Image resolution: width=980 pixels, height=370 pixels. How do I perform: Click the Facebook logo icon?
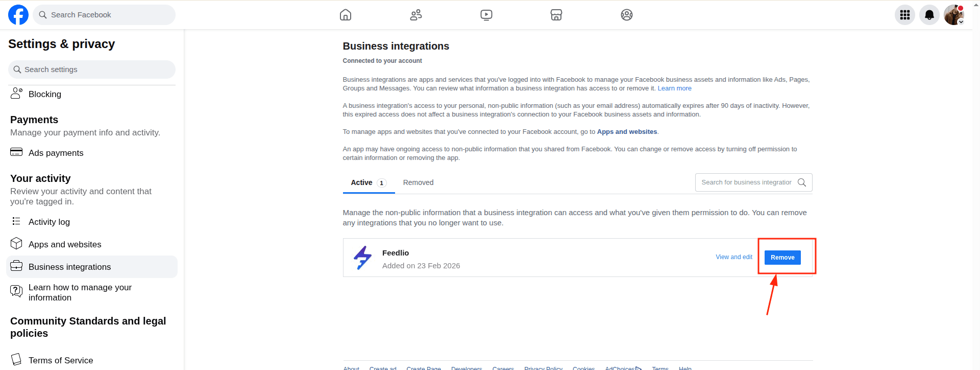[x=18, y=15]
